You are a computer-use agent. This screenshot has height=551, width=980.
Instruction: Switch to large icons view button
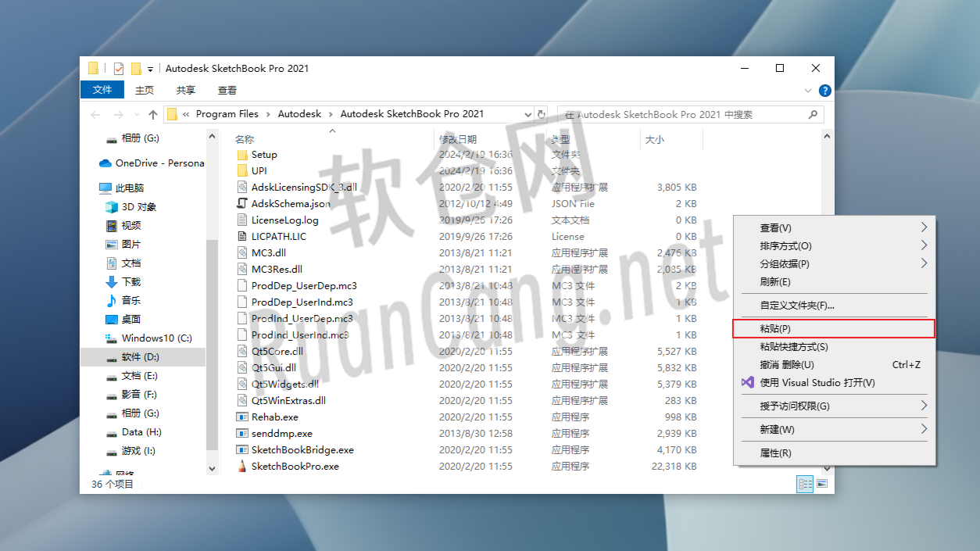[x=822, y=484]
